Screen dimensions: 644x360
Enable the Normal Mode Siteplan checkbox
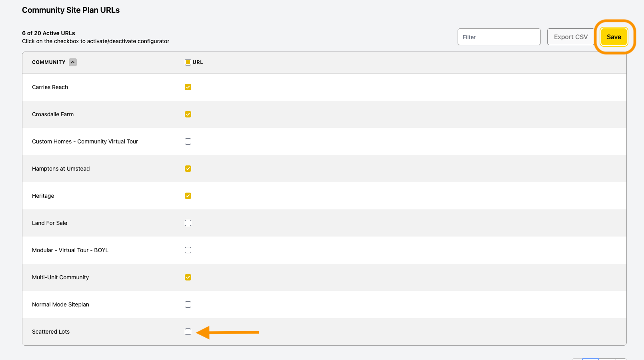click(188, 304)
